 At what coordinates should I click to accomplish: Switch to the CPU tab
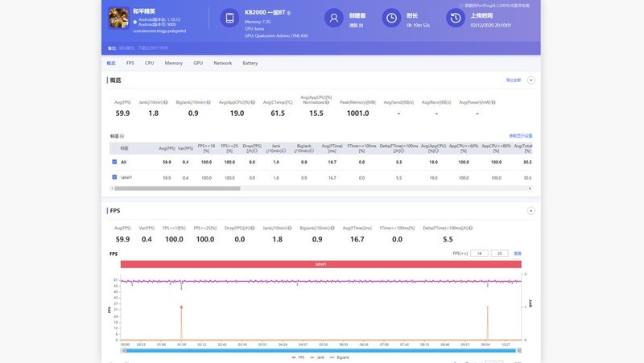(x=149, y=63)
